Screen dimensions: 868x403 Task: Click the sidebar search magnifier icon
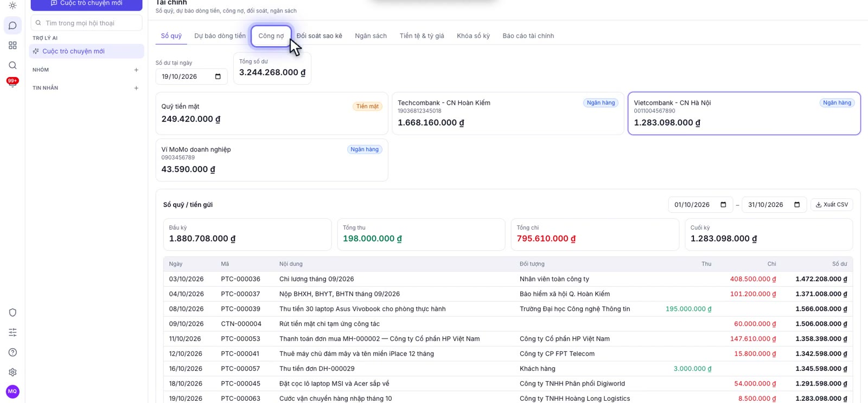click(x=12, y=65)
